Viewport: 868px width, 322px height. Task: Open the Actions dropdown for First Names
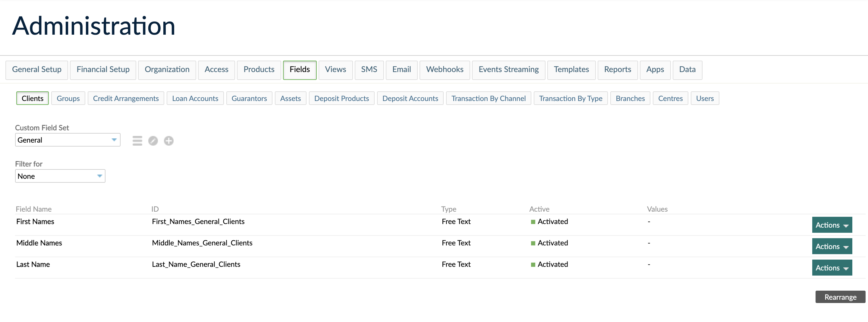pyautogui.click(x=832, y=225)
